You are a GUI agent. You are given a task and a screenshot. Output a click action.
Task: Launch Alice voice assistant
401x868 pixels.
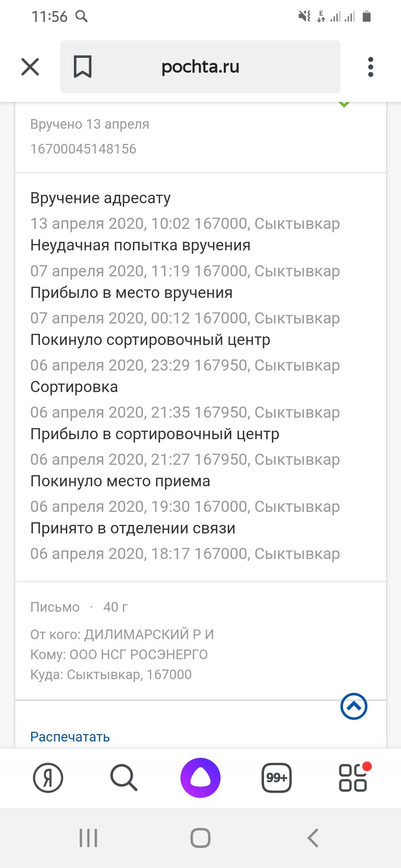(200, 777)
